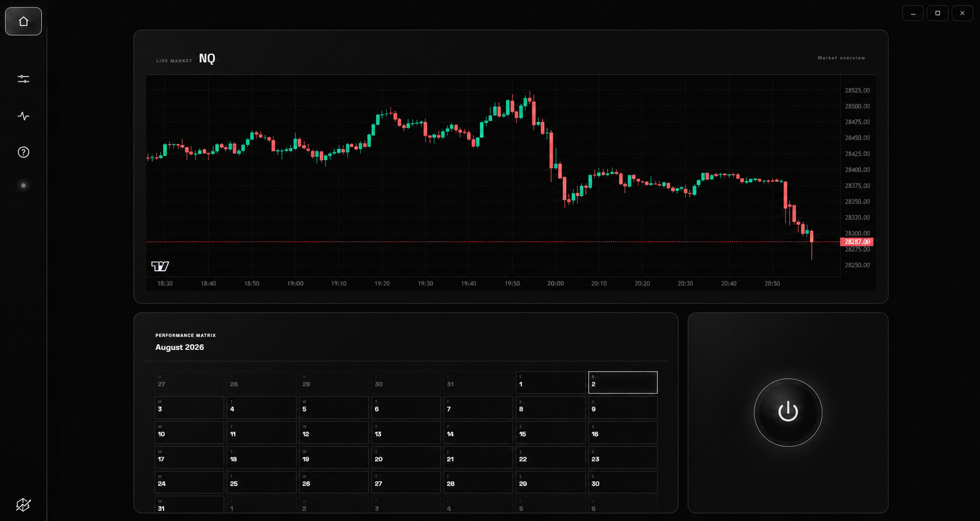
Task: Select August 24 calendar cell
Action: click(x=189, y=482)
